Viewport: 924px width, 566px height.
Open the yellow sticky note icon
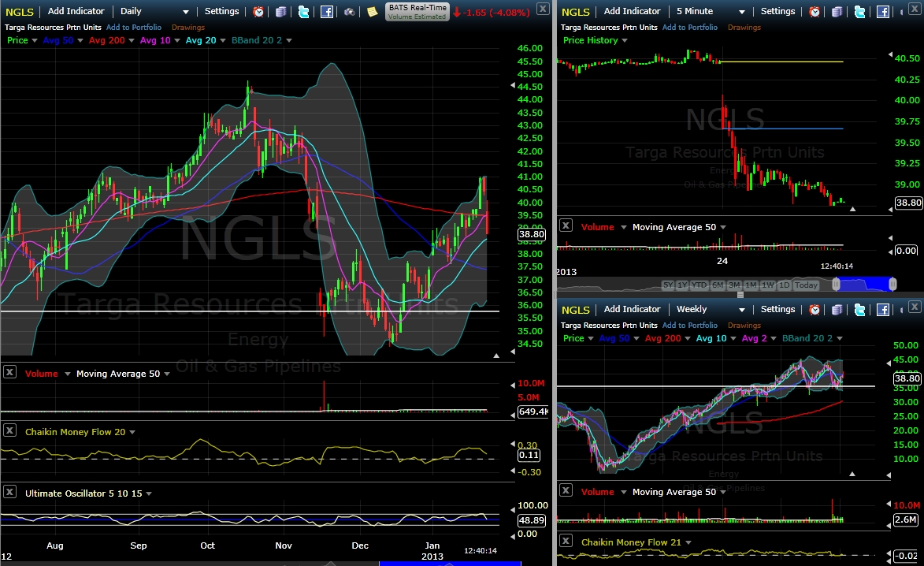[x=373, y=11]
